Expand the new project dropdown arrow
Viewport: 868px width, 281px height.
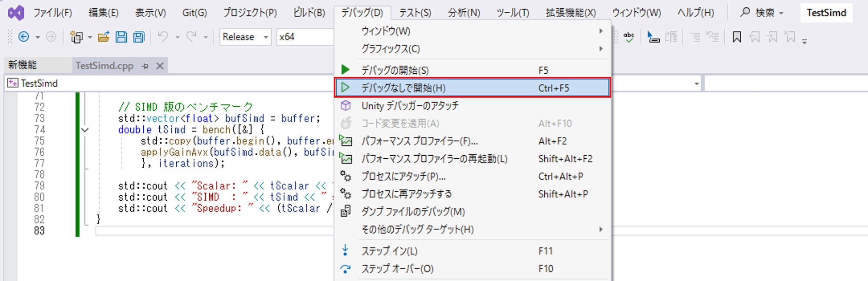90,37
